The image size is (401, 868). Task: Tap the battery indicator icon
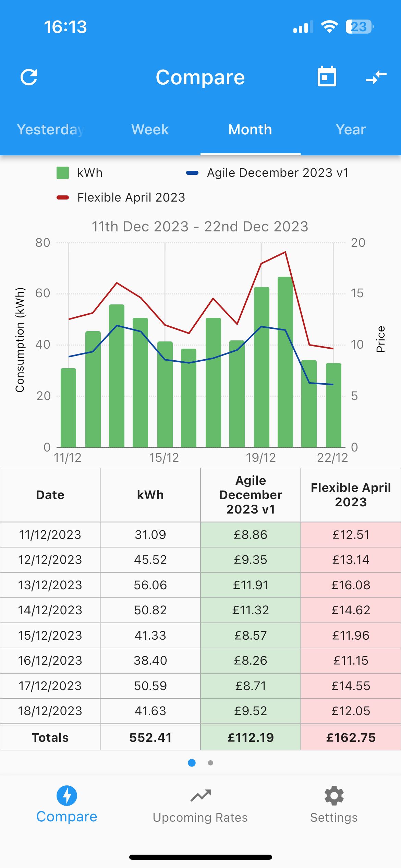360,27
